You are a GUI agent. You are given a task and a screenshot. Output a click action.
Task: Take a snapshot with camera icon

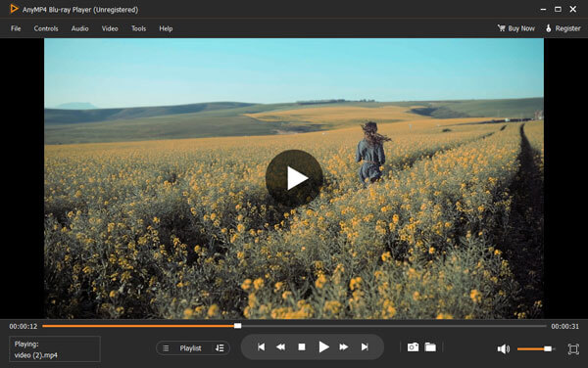pos(413,347)
